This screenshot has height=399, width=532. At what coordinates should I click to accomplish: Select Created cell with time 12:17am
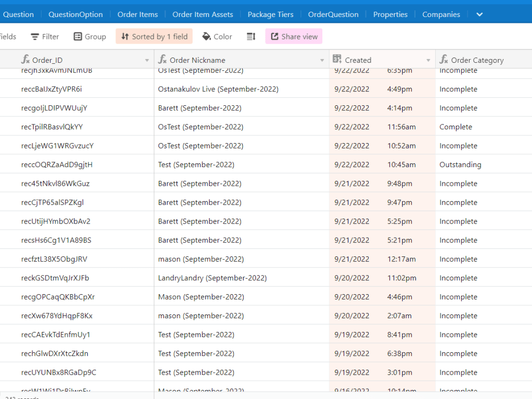[x=383, y=259]
